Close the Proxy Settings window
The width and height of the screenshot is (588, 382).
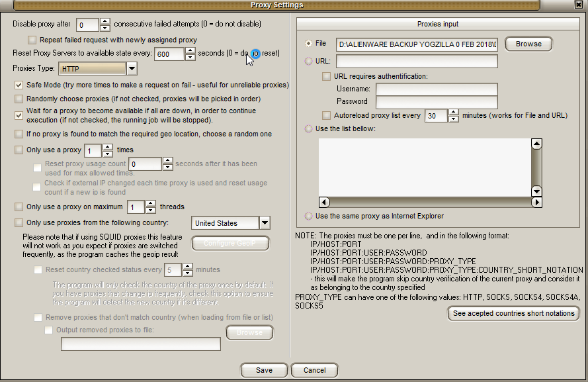pyautogui.click(x=578, y=5)
